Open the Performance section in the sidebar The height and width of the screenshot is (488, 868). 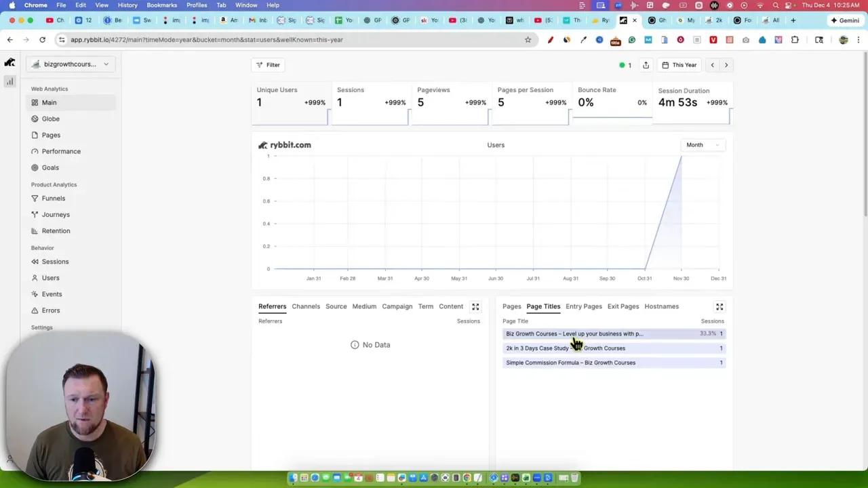pos(61,151)
